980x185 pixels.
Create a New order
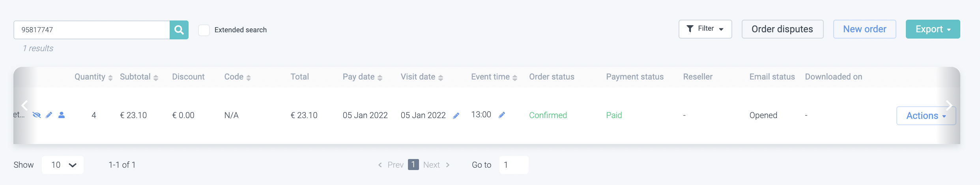pos(864,29)
